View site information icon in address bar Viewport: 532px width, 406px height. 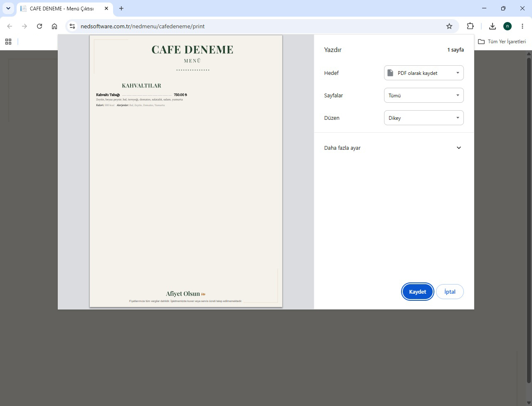coord(72,26)
